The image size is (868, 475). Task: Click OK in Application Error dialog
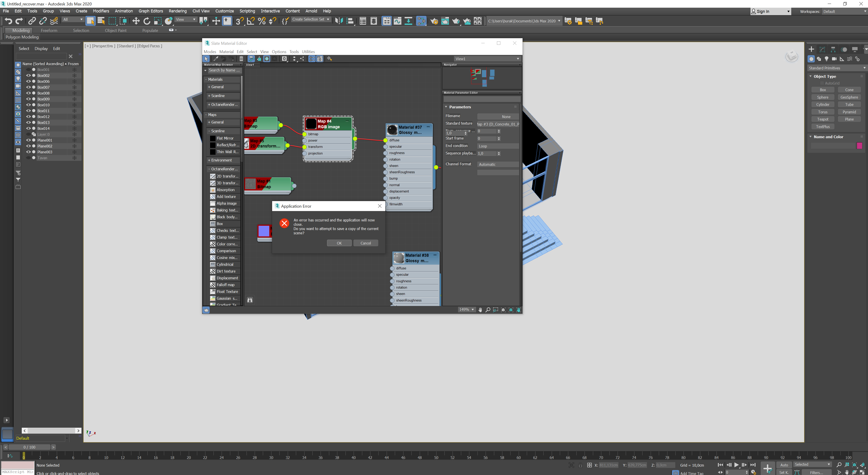point(339,243)
